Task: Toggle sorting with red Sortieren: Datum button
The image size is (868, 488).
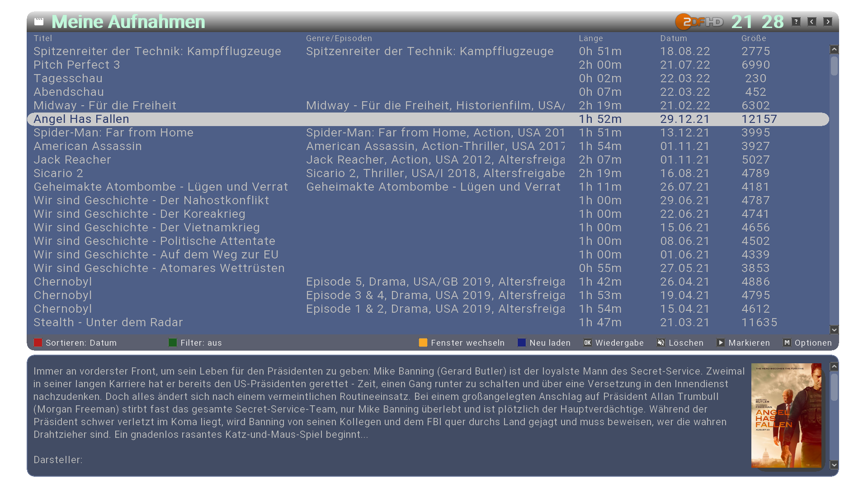Action: (38, 343)
